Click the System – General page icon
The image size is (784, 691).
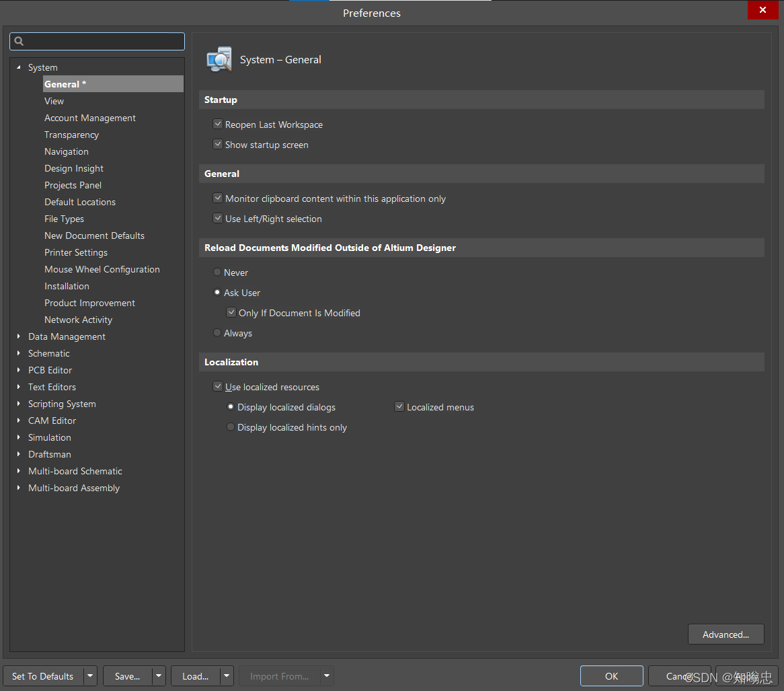[219, 59]
